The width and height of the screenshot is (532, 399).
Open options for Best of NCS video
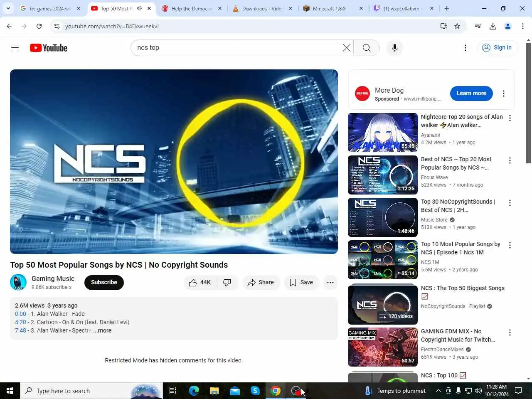[x=510, y=160]
